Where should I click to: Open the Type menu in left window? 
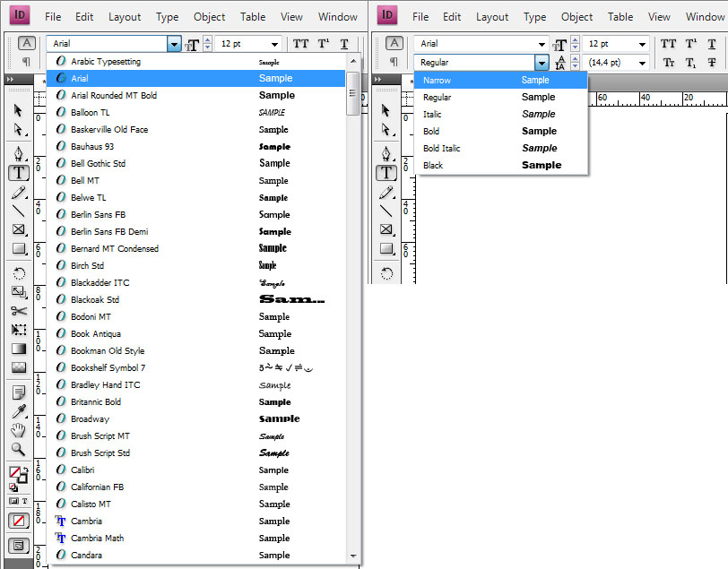click(x=167, y=17)
